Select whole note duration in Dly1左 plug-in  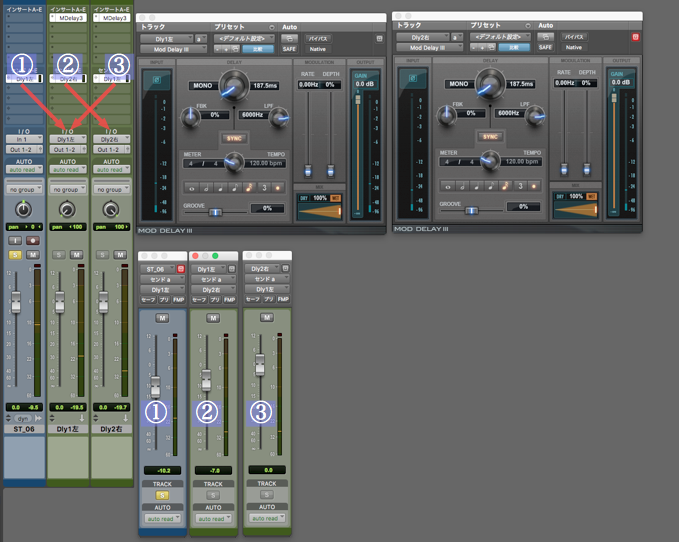192,188
